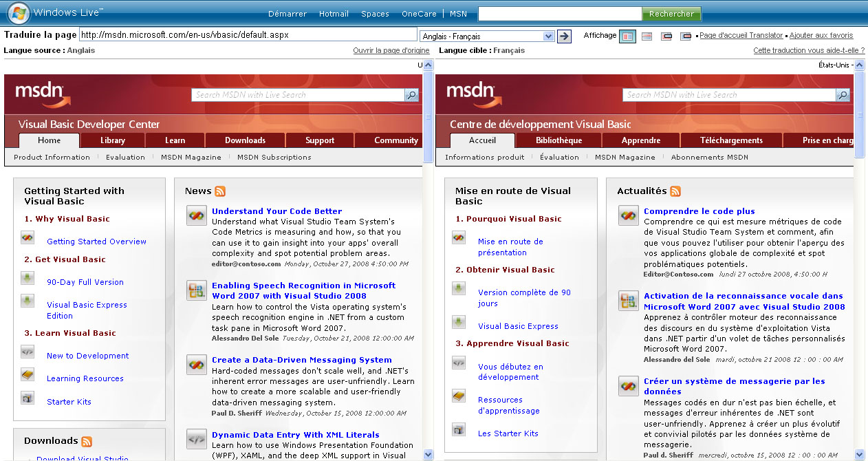Click right pane scrollbar down arrow

click(x=859, y=454)
